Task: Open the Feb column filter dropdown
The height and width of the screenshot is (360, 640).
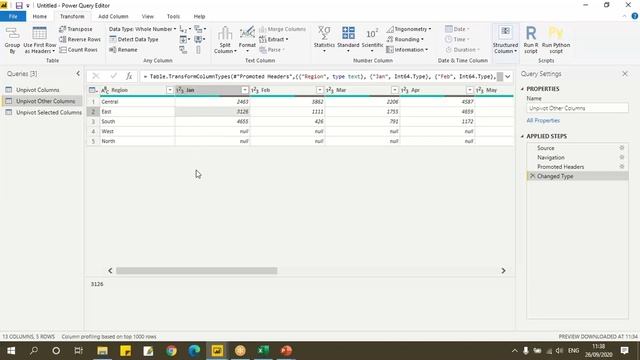Action: tap(320, 90)
